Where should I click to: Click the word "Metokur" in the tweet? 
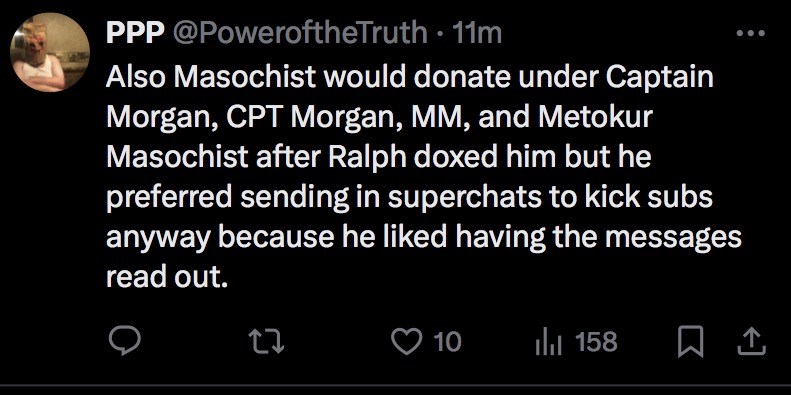tap(595, 117)
